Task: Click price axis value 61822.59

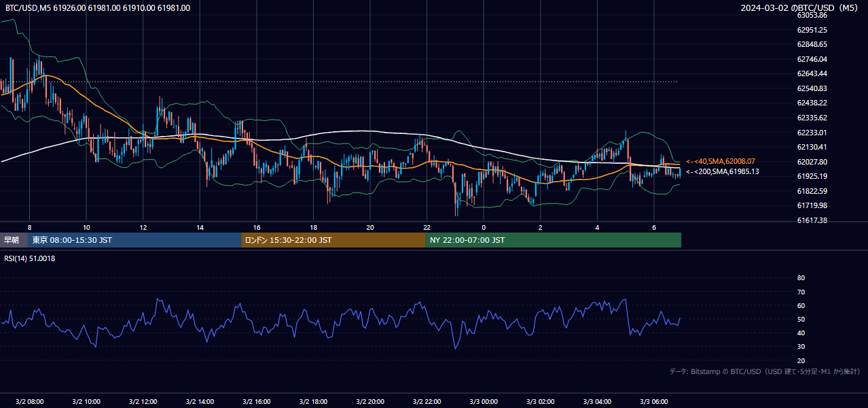Action: pyautogui.click(x=812, y=191)
